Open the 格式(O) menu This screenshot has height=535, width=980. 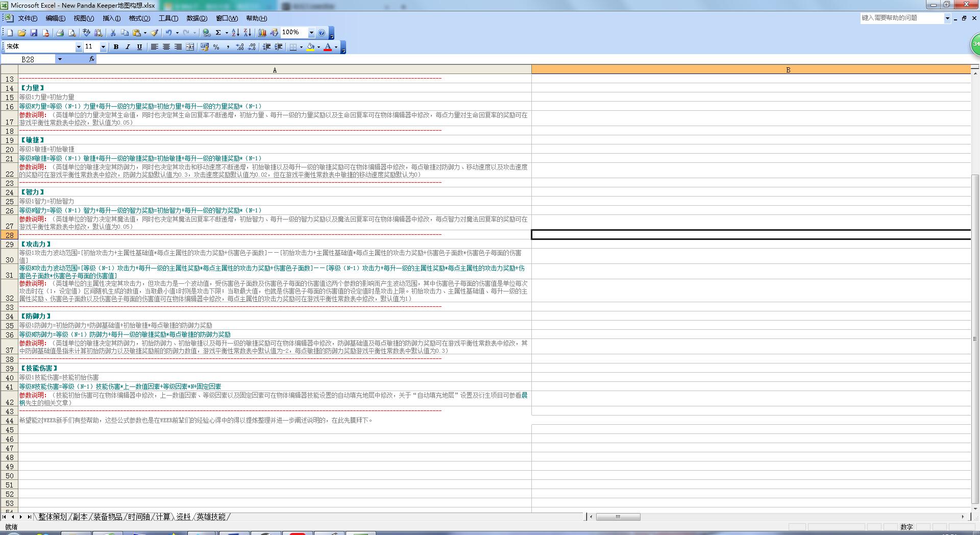(139, 18)
